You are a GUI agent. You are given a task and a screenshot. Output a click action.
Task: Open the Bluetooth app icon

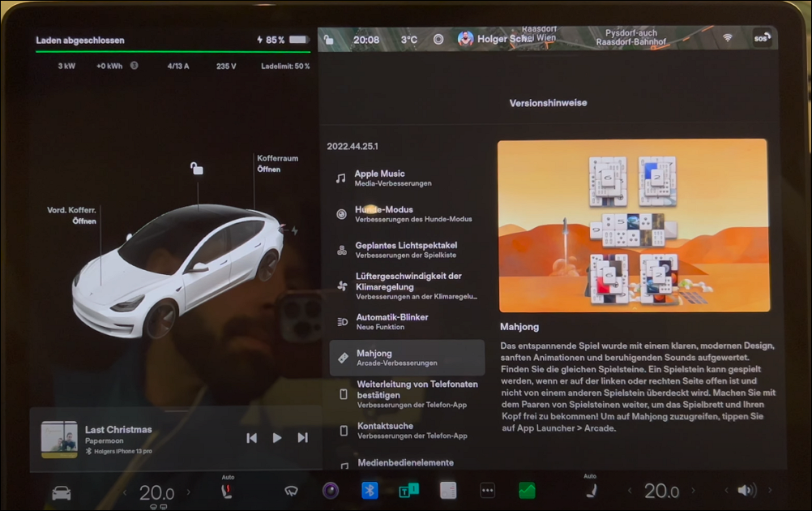point(370,490)
